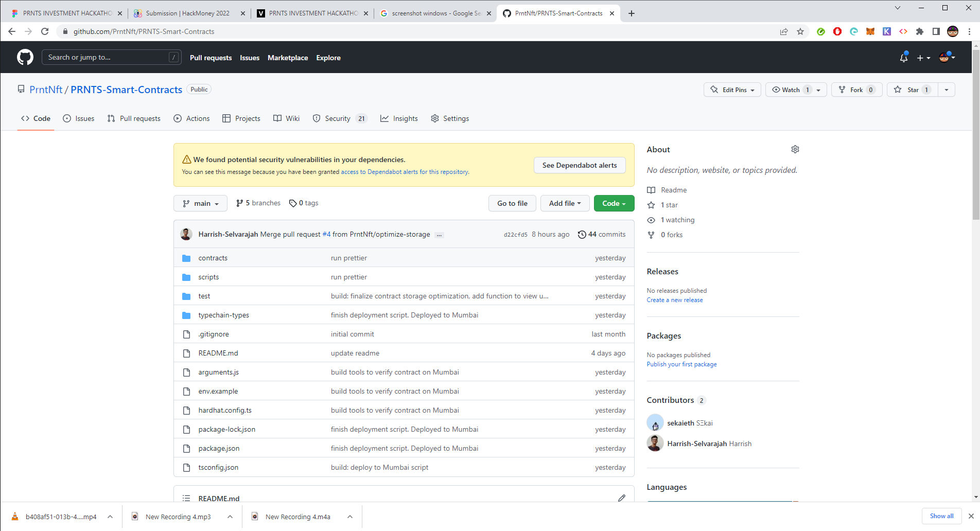Viewport: 980px width, 531px height.
Task: Open the user avatar menu in GitHub header
Action: (947, 57)
